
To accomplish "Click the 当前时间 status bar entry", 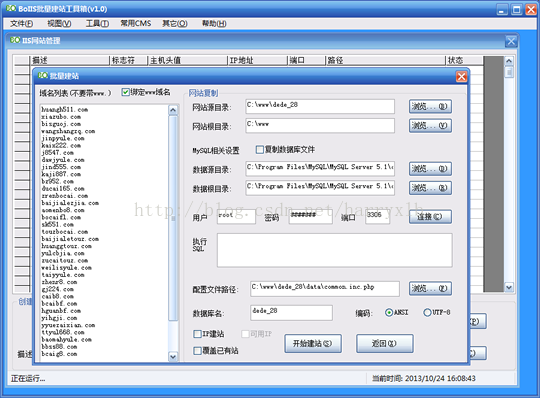I will (x=424, y=378).
